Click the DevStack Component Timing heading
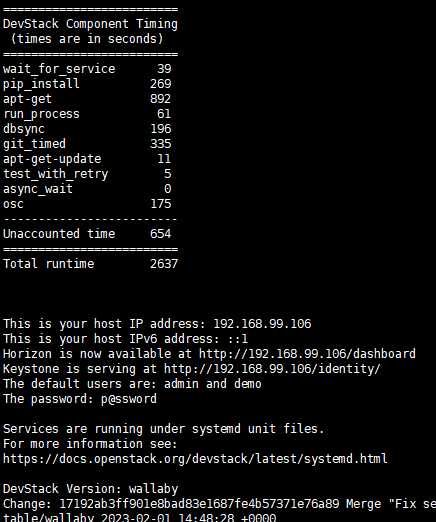The width and height of the screenshot is (436, 522). click(x=90, y=24)
